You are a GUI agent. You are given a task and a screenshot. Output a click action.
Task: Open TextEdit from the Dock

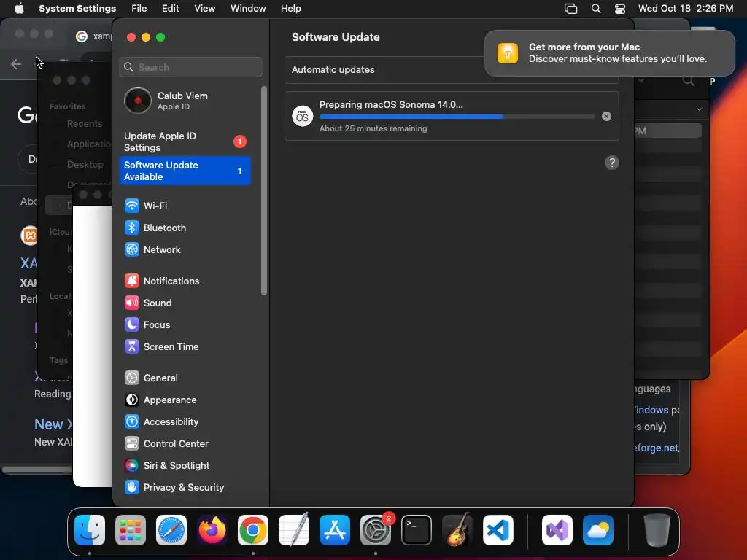pos(294,530)
